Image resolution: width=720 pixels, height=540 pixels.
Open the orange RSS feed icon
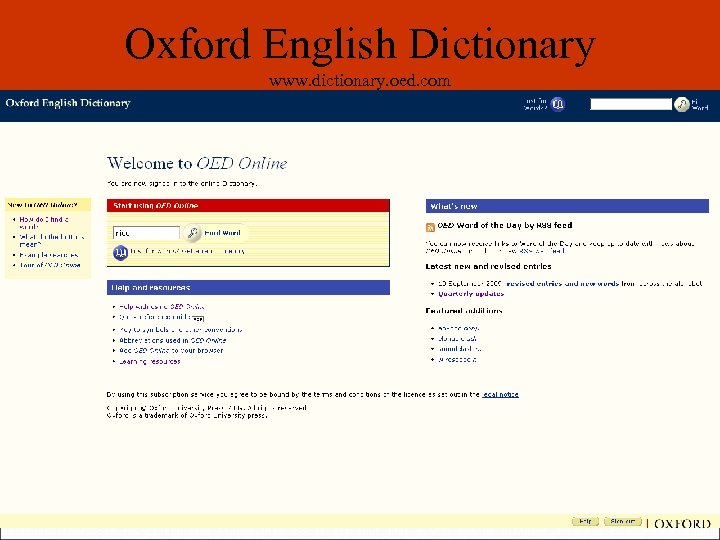430,227
